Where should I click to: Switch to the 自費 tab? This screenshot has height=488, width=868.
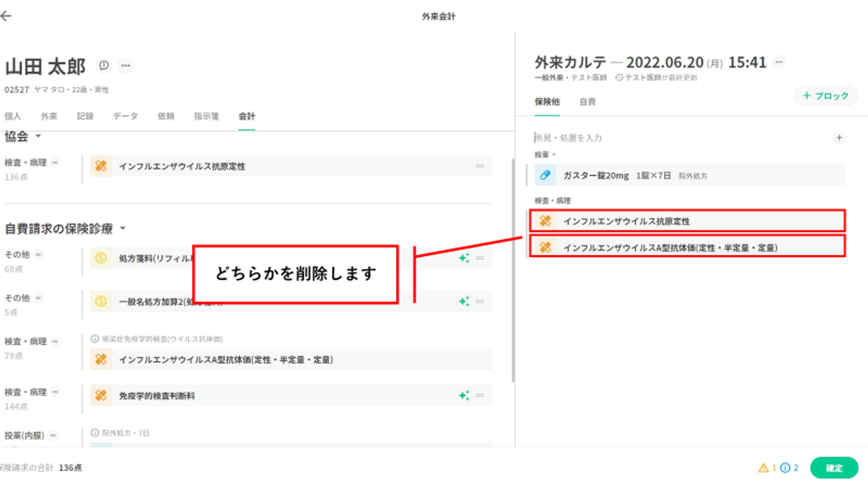pyautogui.click(x=587, y=102)
